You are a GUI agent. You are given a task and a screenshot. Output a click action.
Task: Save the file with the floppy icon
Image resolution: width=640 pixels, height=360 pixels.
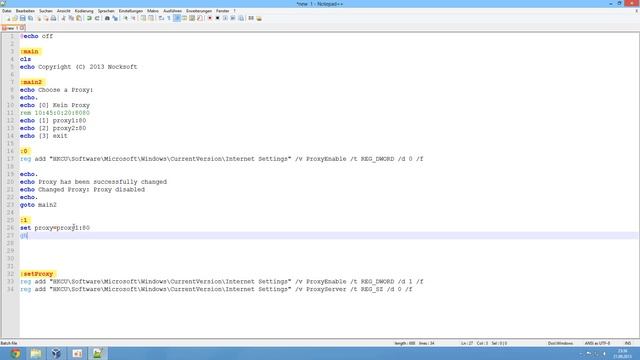[22, 18]
